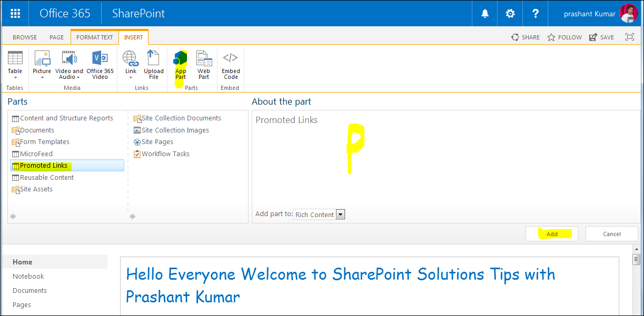
Task: Open Pages in the left navigation
Action: (22, 304)
